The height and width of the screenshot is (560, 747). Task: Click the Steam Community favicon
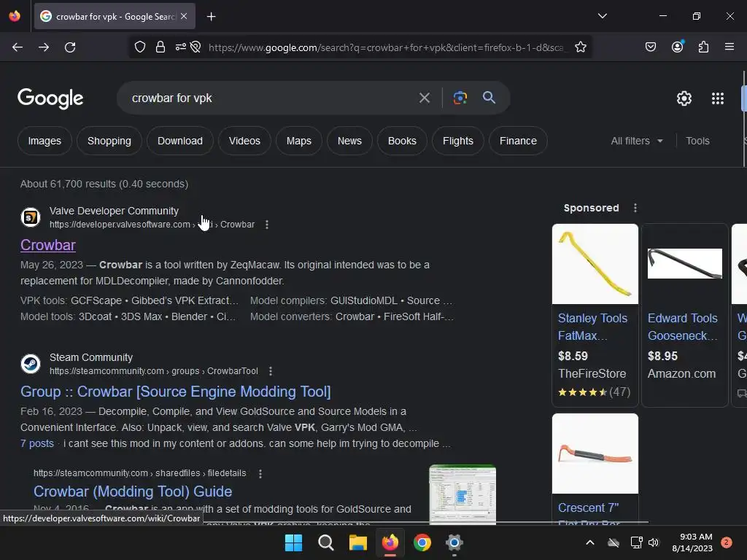31,364
